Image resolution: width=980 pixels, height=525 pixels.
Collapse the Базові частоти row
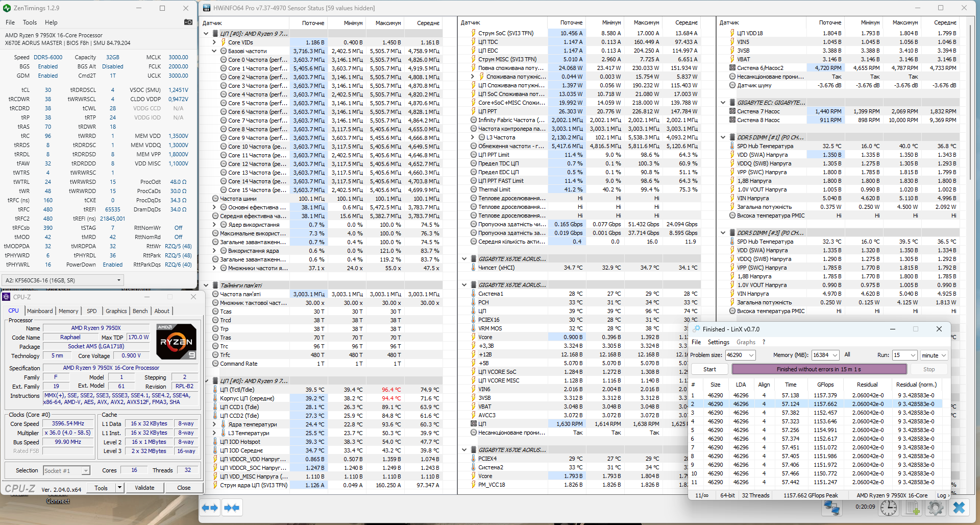[x=214, y=51]
